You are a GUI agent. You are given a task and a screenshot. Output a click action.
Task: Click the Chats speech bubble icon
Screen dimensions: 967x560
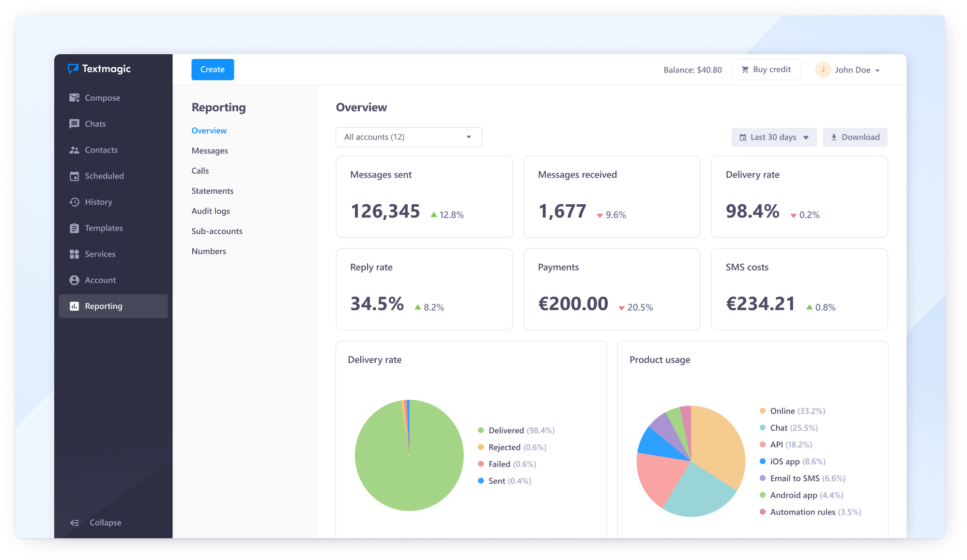pos(74,124)
